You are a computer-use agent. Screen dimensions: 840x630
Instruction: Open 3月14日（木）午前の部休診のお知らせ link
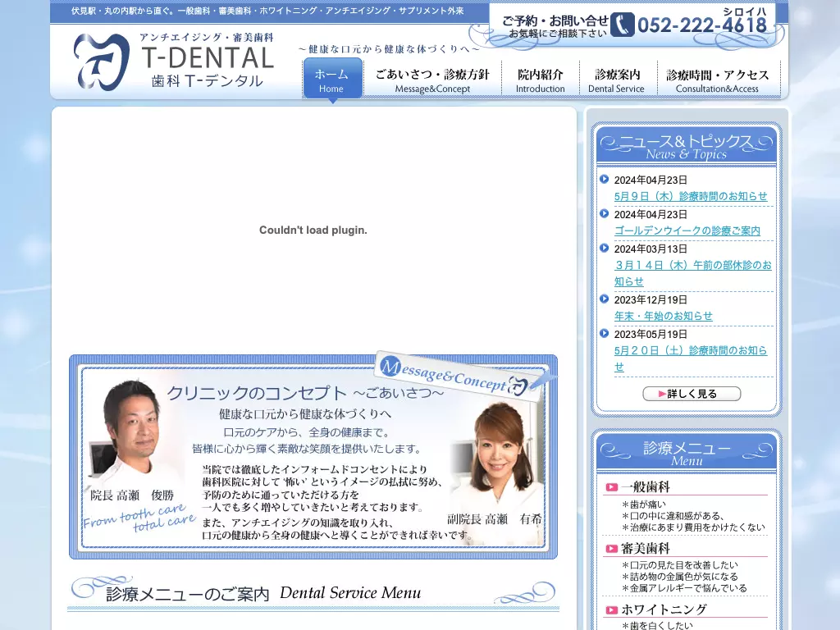693,272
